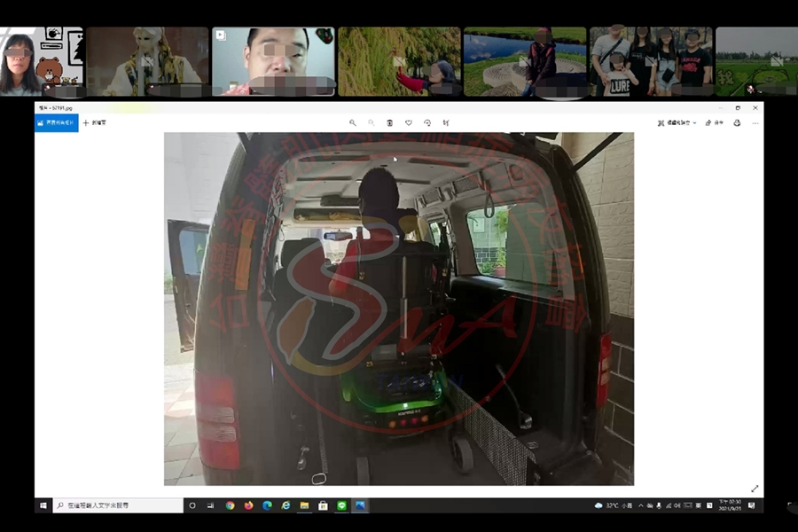Screen dimensions: 798x532
Task: Open File Explorer from the taskbar
Action: (x=304, y=505)
